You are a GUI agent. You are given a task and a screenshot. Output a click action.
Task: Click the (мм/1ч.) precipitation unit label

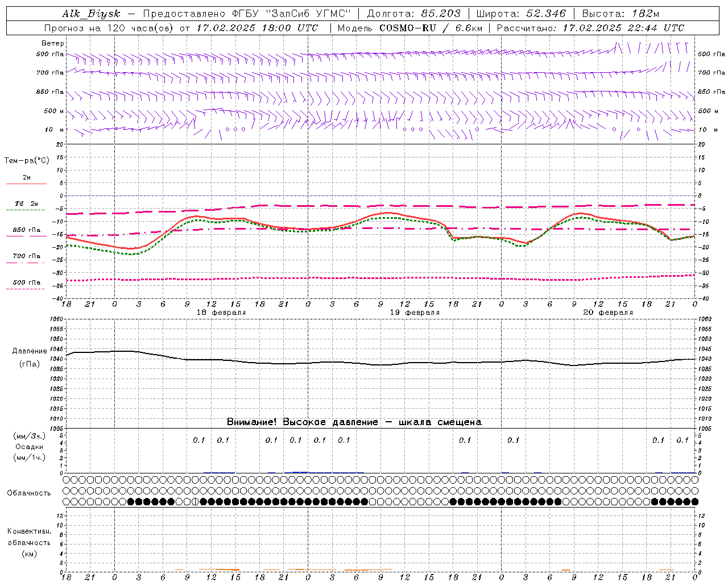click(30, 458)
